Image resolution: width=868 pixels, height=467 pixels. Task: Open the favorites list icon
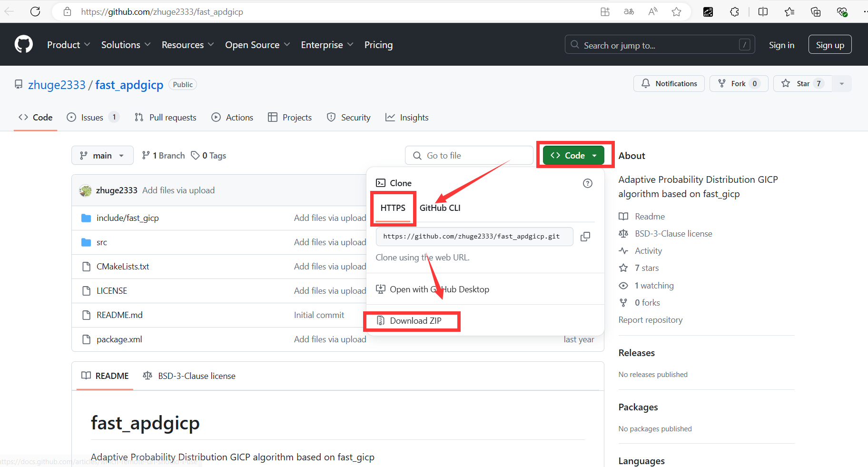789,12
